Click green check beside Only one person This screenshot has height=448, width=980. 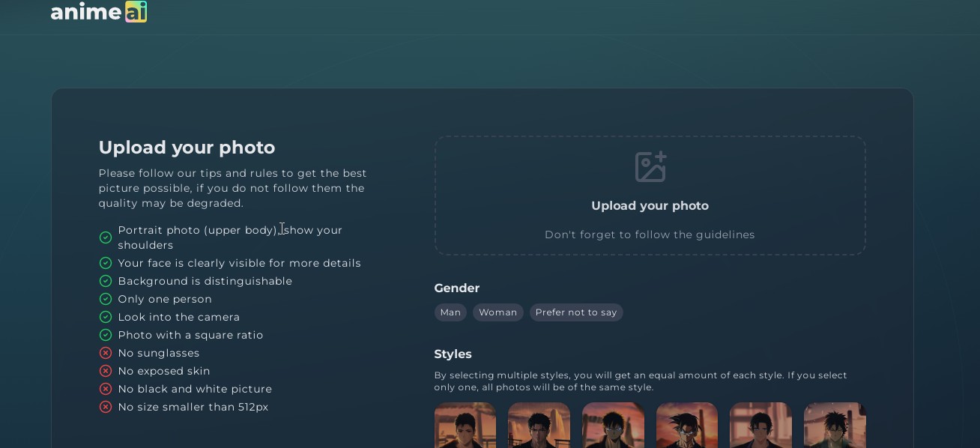pos(106,299)
